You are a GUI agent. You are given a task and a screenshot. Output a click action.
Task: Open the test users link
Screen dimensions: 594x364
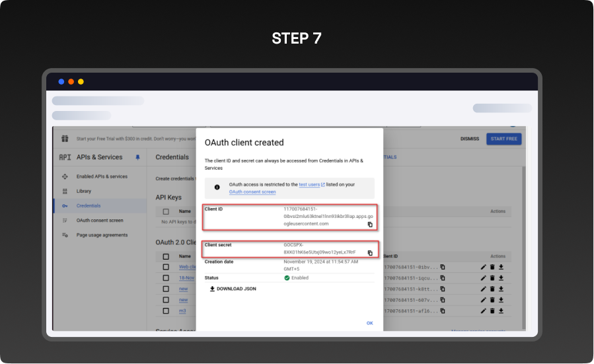(310, 184)
